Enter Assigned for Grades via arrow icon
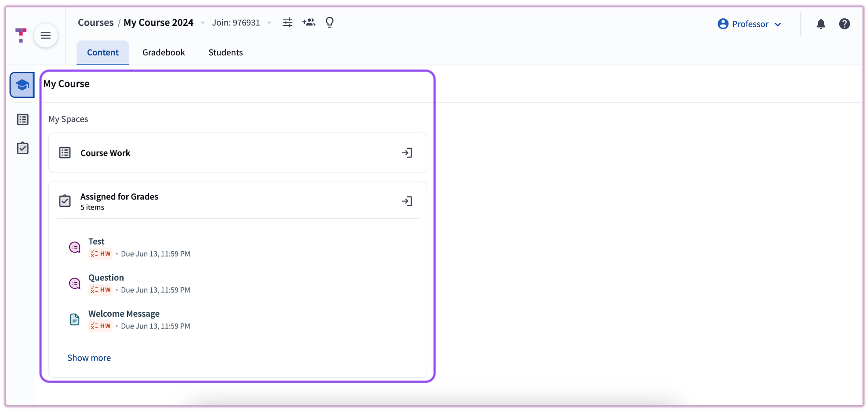This screenshot has width=868, height=412. coord(407,201)
